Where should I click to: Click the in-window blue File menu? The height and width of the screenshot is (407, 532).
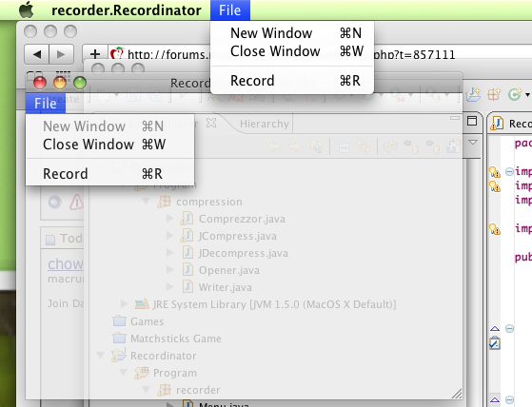pyautogui.click(x=46, y=104)
